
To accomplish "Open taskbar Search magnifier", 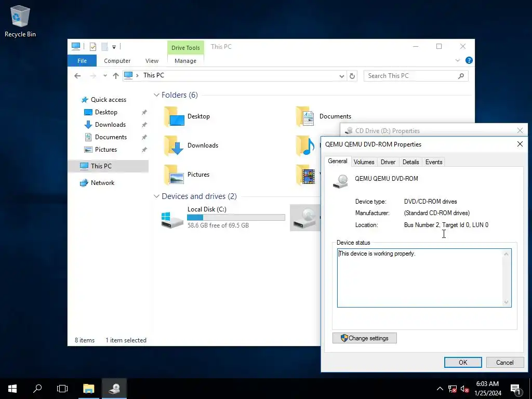I will (x=37, y=389).
